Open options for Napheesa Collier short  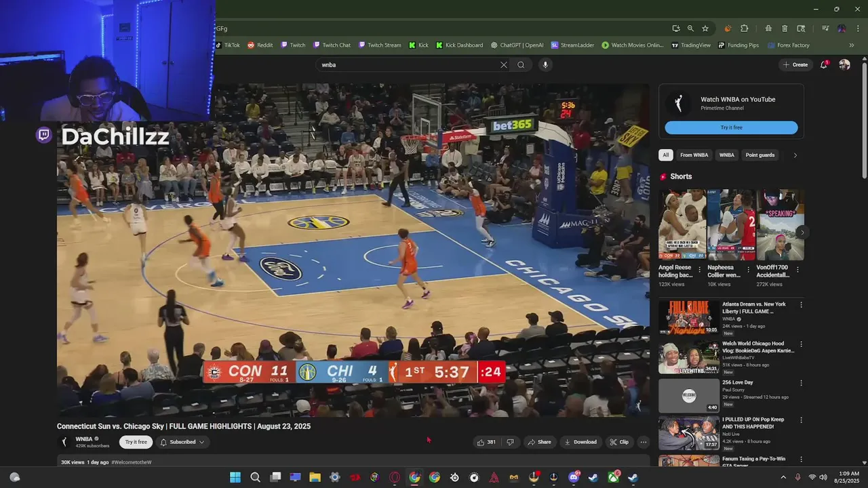point(749,269)
